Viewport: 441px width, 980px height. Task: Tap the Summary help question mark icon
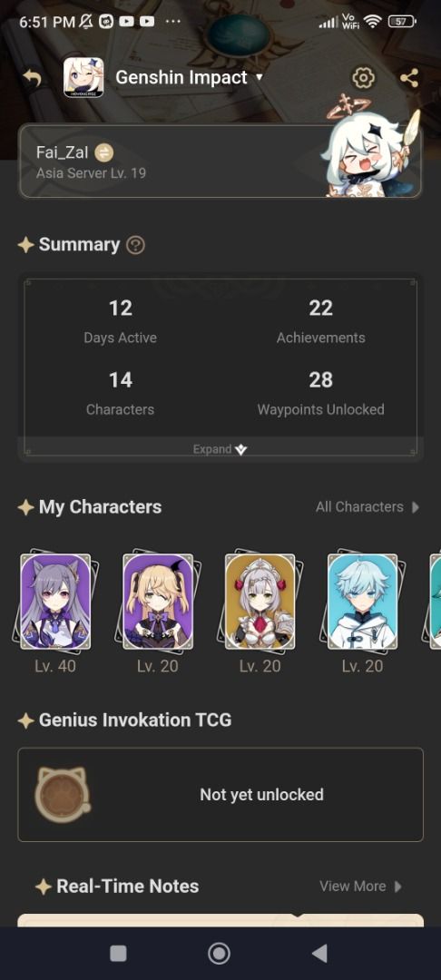[135, 245]
